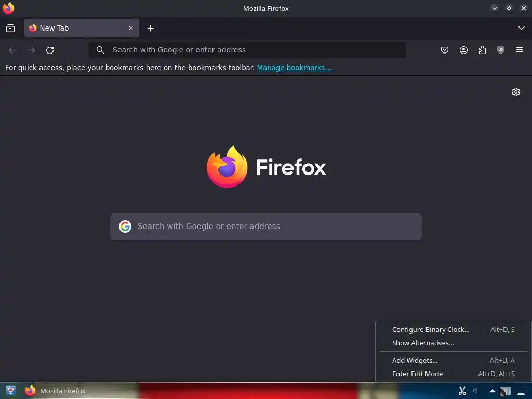Viewport: 532px width, 399px height.
Task: Expand hidden system tray icons arrow
Action: click(493, 391)
